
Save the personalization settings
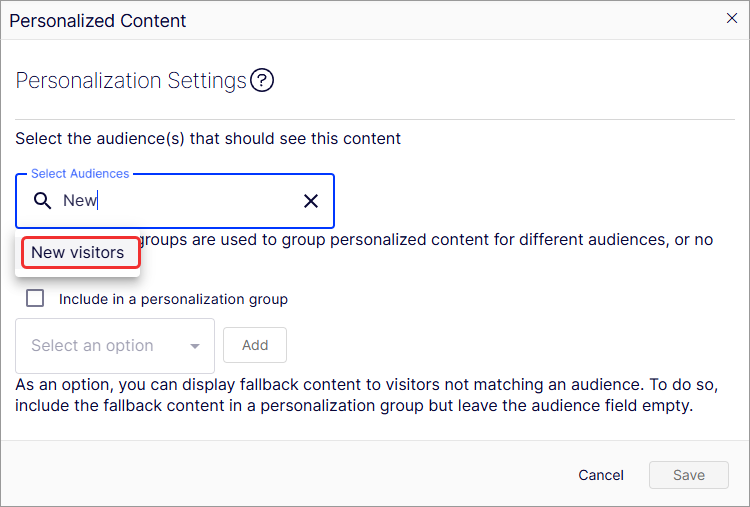click(688, 475)
